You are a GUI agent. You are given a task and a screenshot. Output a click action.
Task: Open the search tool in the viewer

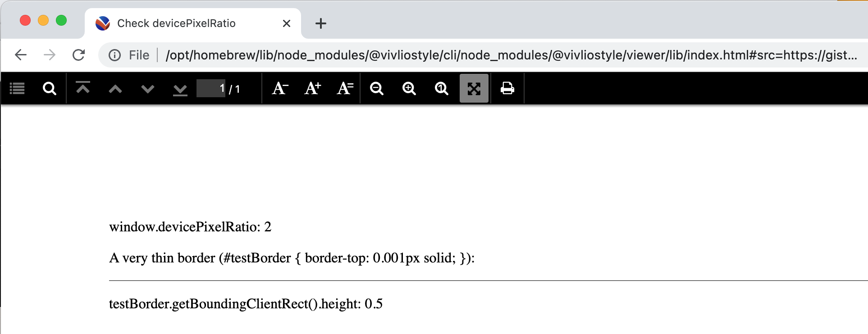tap(50, 88)
